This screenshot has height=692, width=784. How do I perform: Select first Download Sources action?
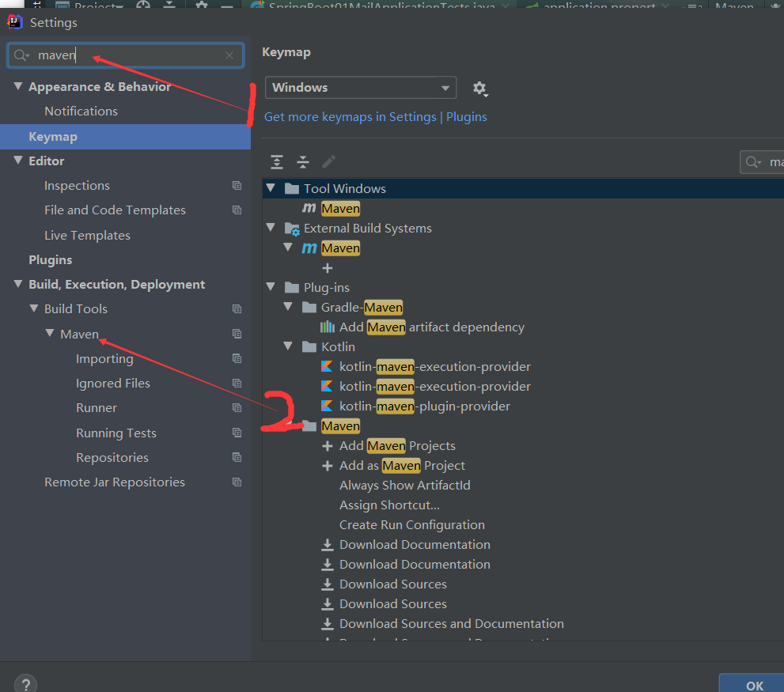click(393, 584)
